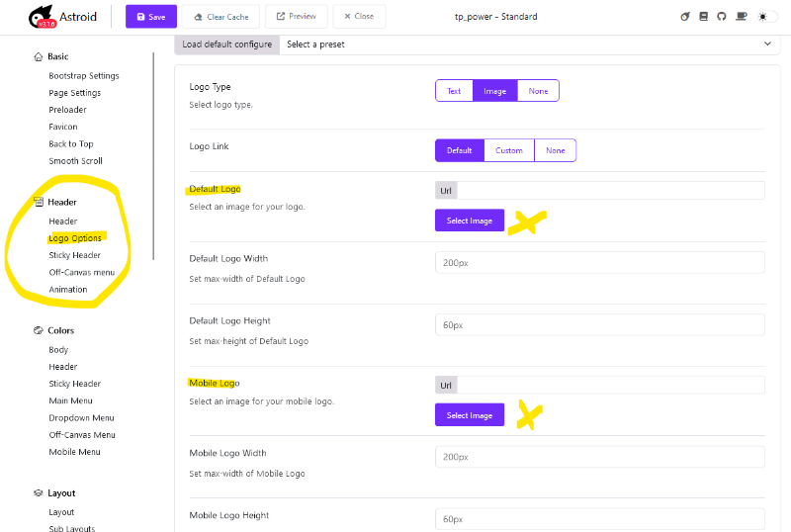Set Logo Type to Text

tap(454, 91)
